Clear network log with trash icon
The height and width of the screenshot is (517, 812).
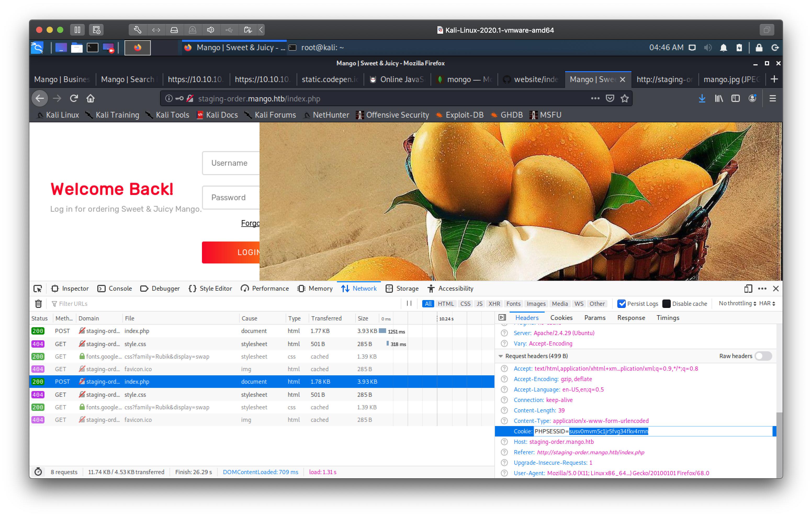(38, 304)
